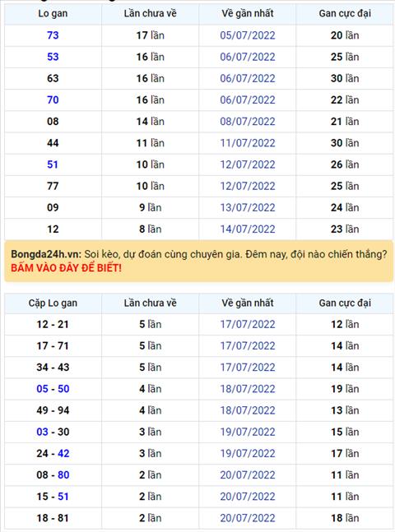395x532 pixels.
Task: Click the blue number 51 in Lo gan table
Action: [53, 164]
